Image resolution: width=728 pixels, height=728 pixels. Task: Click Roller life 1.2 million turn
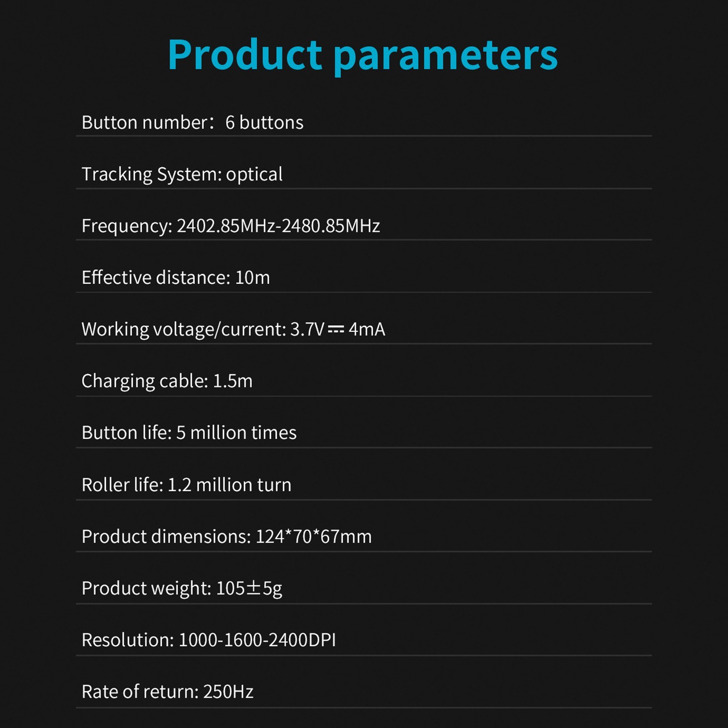point(186,485)
